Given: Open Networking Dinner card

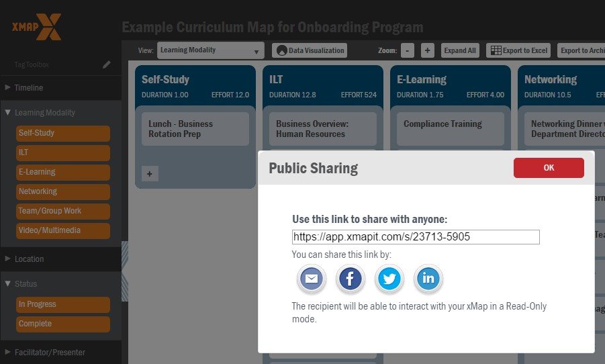Looking at the screenshot, I should [565, 129].
